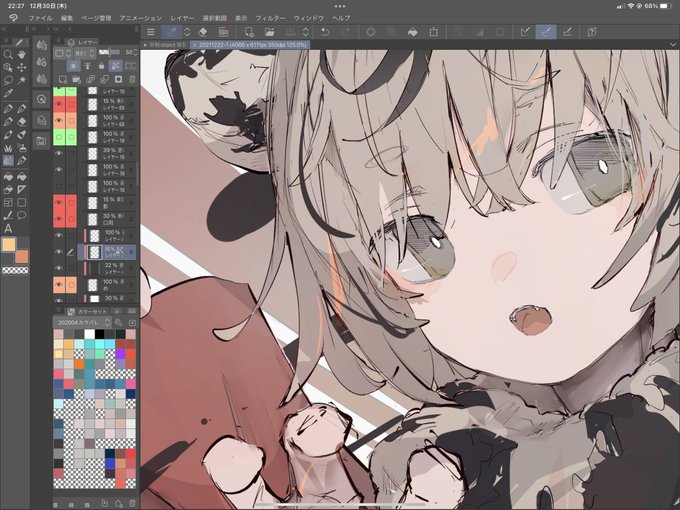680x510 pixels.
Task: Select the Move layer tool
Action: (21, 67)
